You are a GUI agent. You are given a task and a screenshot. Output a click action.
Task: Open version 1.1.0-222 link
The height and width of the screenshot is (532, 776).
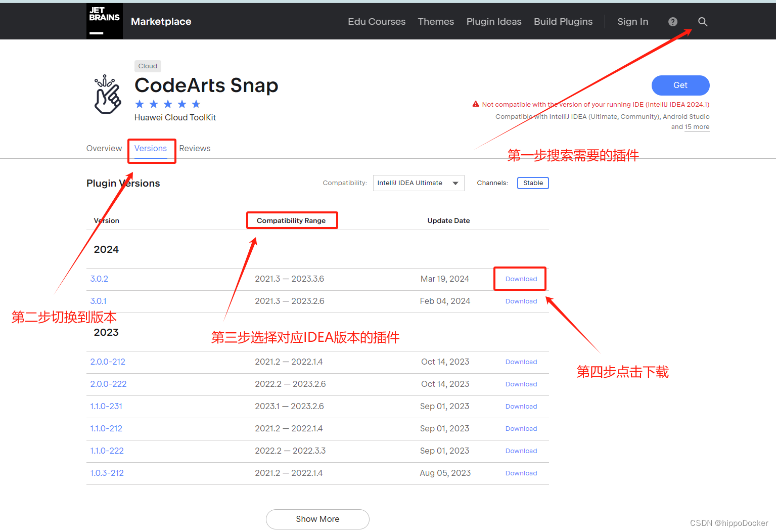107,451
